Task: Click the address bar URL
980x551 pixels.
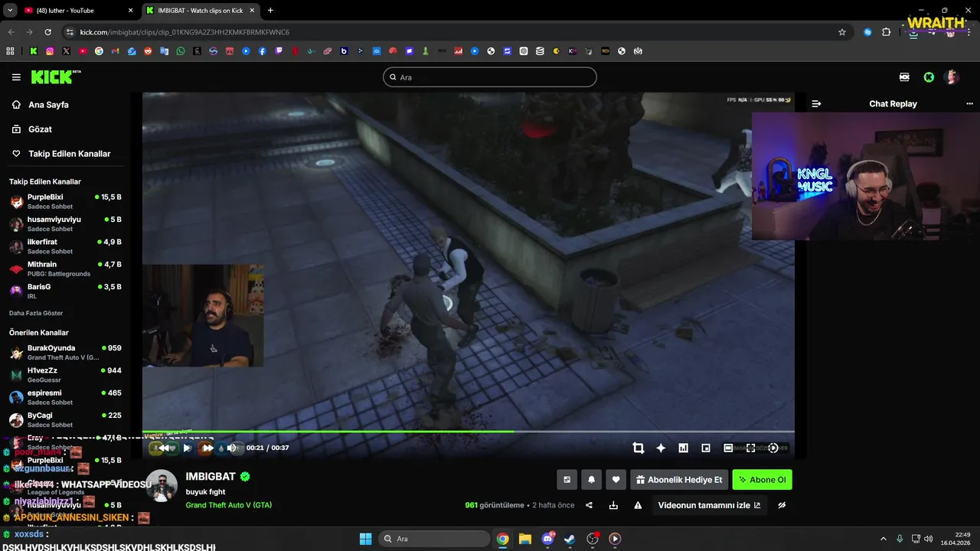Action: coord(185,32)
